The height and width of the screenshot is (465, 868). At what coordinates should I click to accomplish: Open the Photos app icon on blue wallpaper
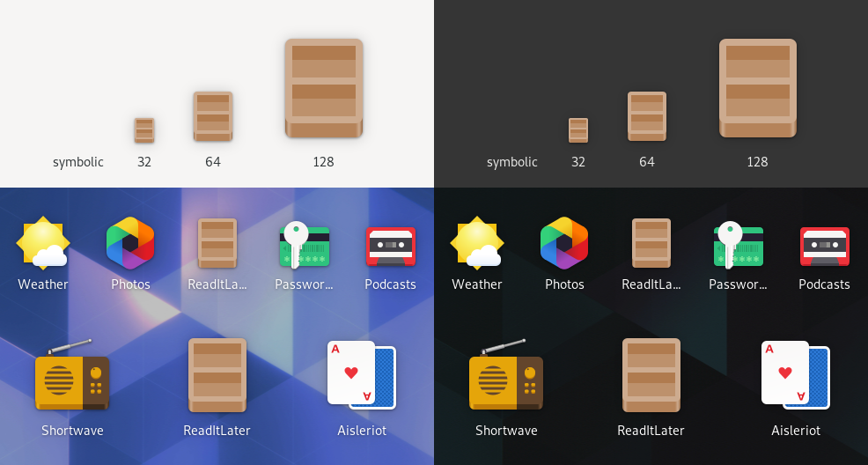[x=130, y=242]
